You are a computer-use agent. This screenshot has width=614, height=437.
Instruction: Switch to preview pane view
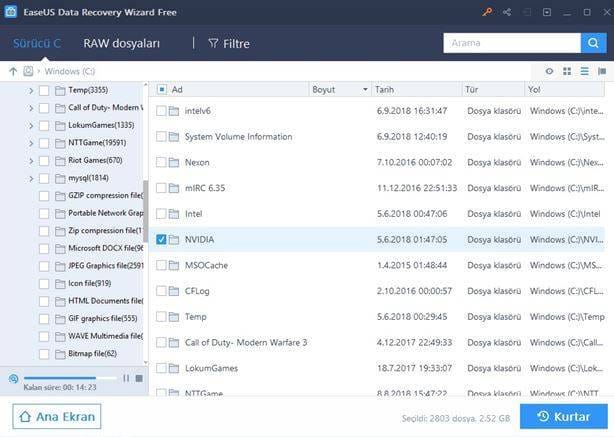pos(602,71)
